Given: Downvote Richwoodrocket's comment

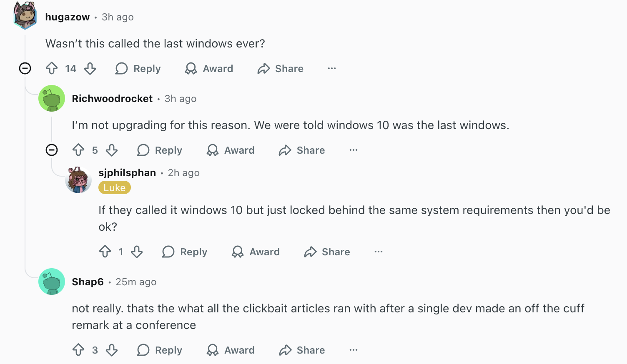Looking at the screenshot, I should point(112,150).
